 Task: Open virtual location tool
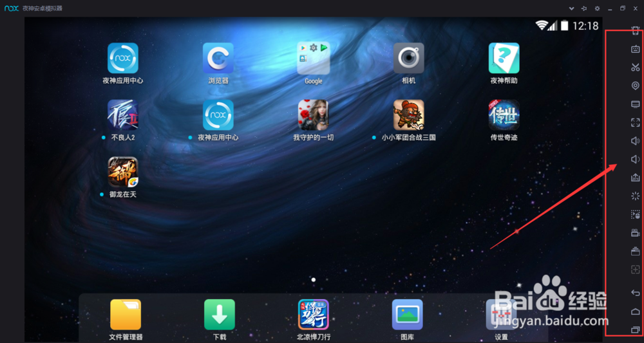[x=636, y=86]
